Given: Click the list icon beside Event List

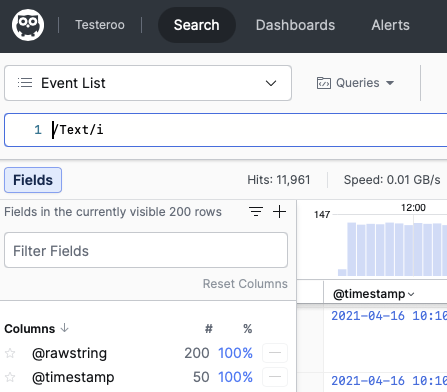Looking at the screenshot, I should [x=25, y=83].
